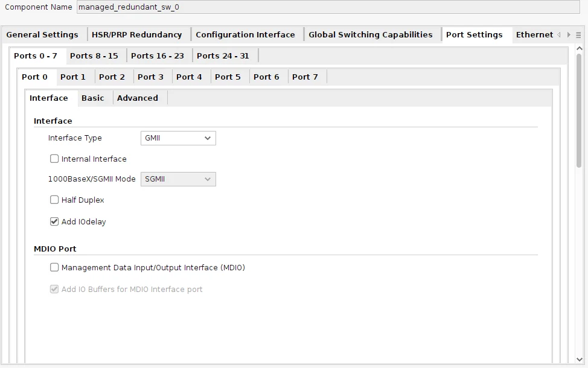Viewport: 588px width, 368px height.
Task: Open the 1000BaseX/SGMII Mode dropdown
Action: (x=178, y=179)
